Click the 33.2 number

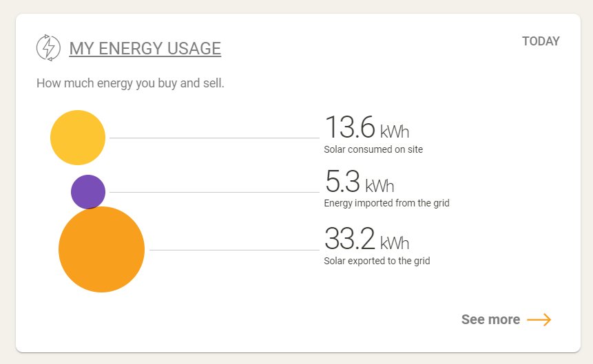coord(349,239)
